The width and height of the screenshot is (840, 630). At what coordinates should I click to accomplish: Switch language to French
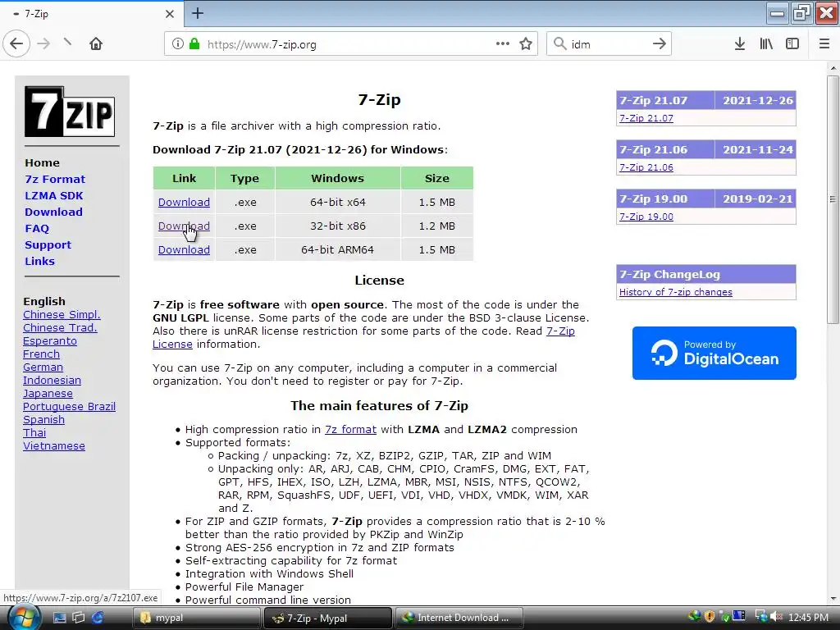click(x=41, y=354)
